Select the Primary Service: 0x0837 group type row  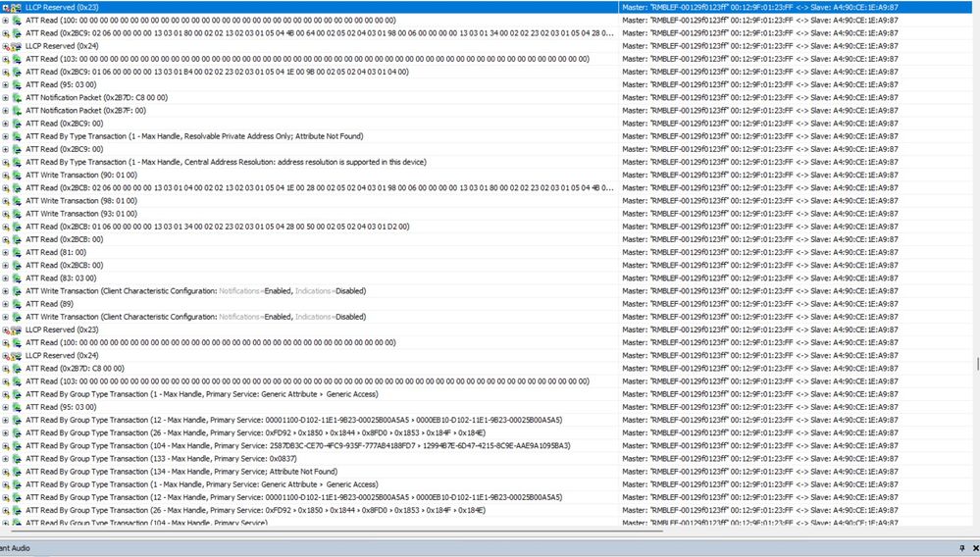161,458
